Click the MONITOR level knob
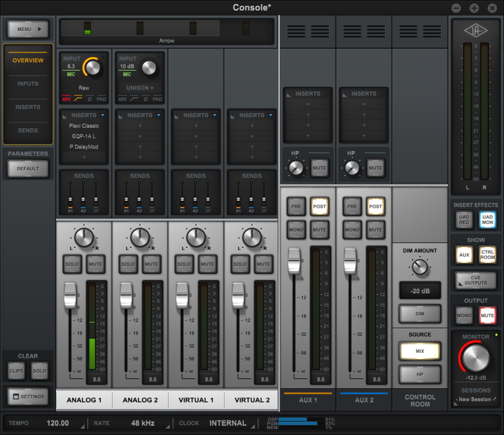The width and height of the screenshot is (504, 435). (x=476, y=358)
